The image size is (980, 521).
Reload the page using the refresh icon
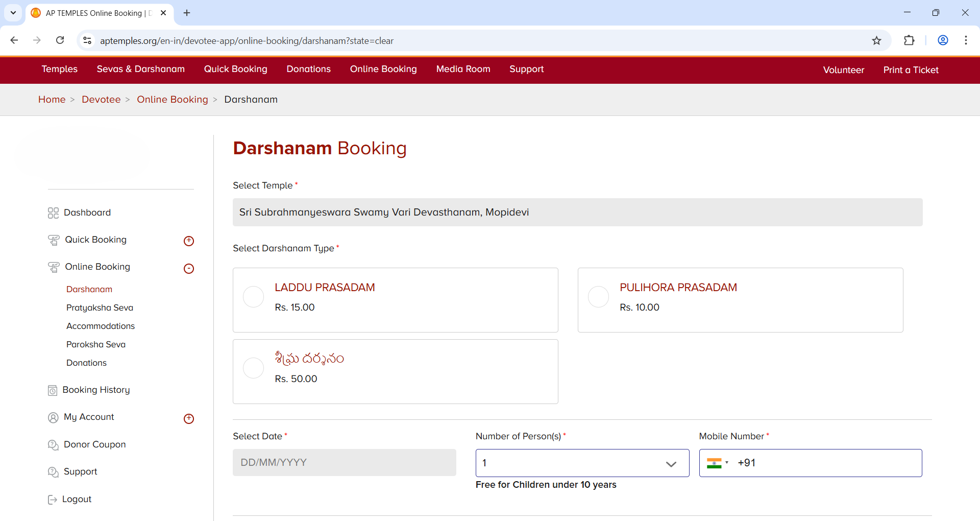pos(60,40)
